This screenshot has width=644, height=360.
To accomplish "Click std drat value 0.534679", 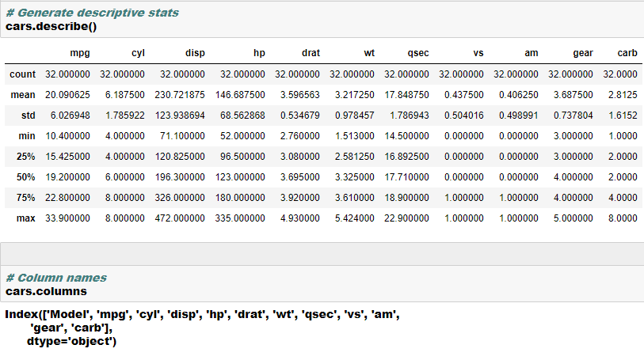I will [300, 116].
